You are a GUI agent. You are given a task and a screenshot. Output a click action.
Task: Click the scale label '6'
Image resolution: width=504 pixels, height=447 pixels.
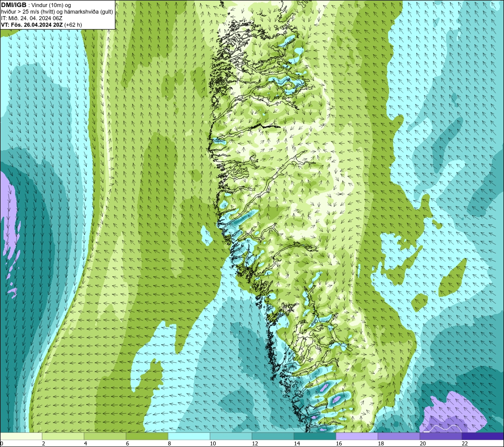pyautogui.click(x=128, y=443)
